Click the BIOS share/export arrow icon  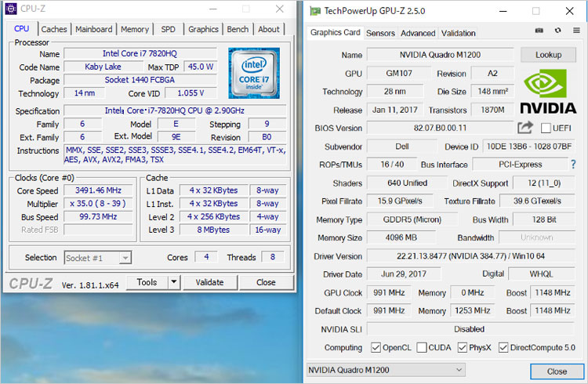pos(525,128)
